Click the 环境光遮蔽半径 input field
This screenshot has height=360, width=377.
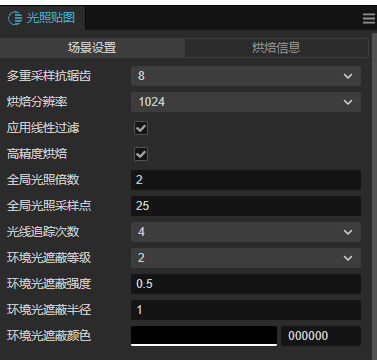pos(246,310)
